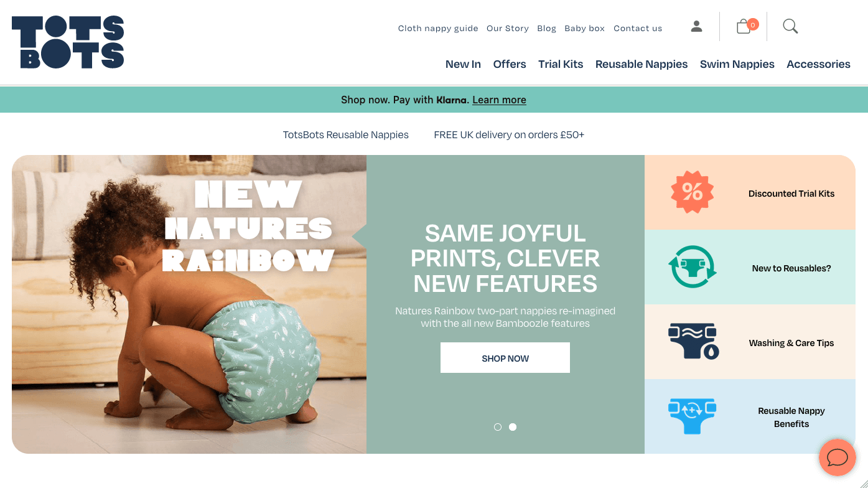Viewport: 868px width, 488px height.
Task: Click the SHOP NOW button
Action: coord(505,358)
